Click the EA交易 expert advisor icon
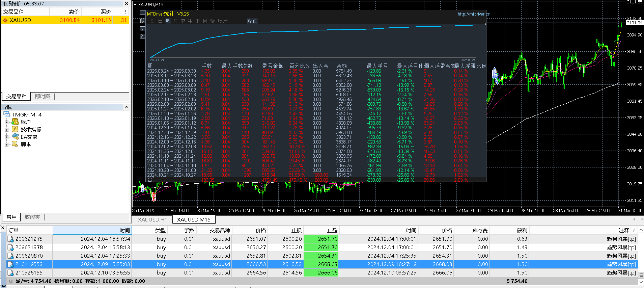This screenshot has height=288, width=644. pos(15,137)
